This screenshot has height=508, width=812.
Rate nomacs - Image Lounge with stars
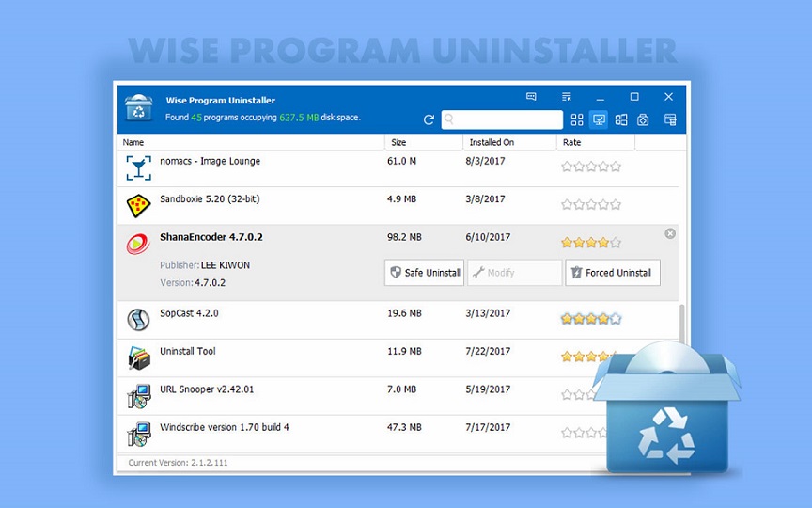(591, 167)
